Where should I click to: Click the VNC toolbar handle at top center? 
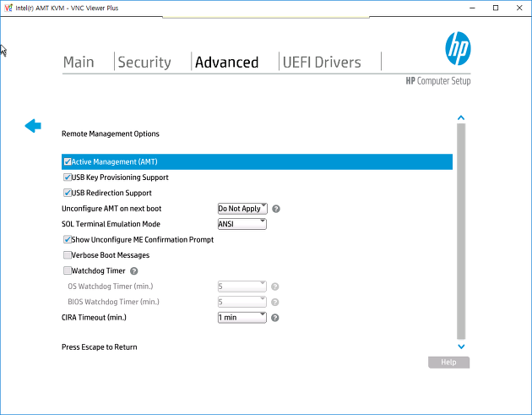tap(266, 17)
